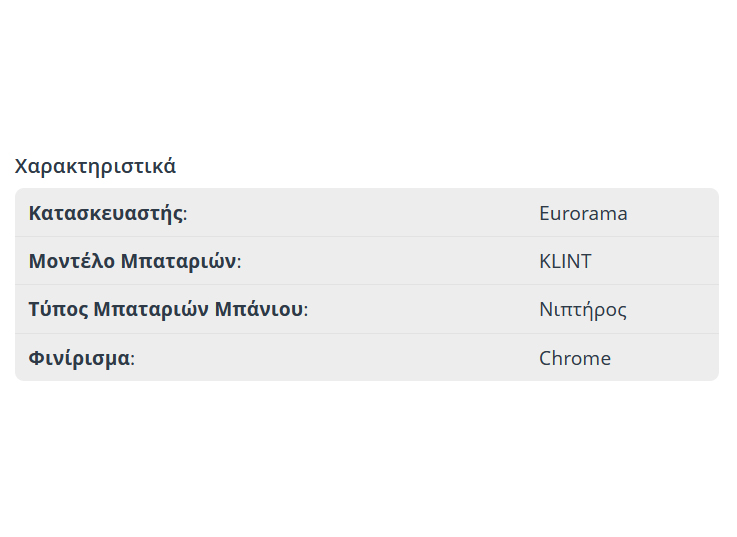Image resolution: width=737 pixels, height=537 pixels.
Task: Click the letter C in Chrome
Action: point(546,358)
